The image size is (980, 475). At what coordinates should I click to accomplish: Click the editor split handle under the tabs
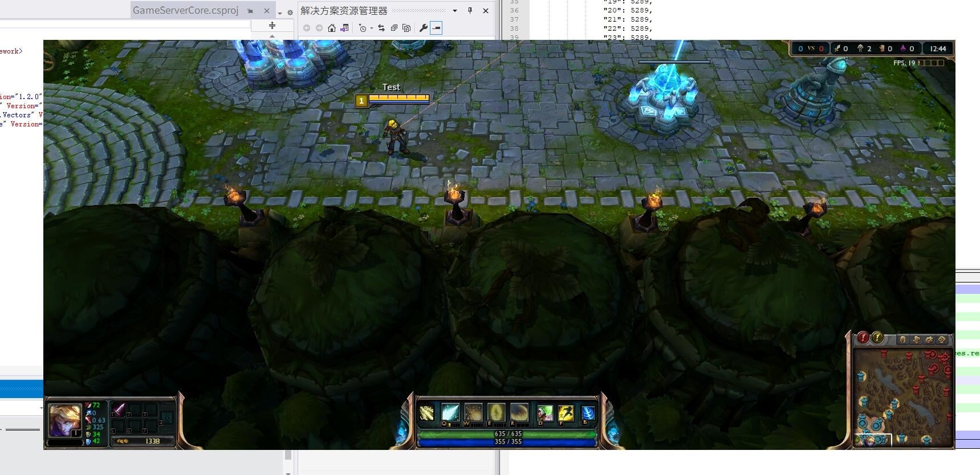click(272, 26)
